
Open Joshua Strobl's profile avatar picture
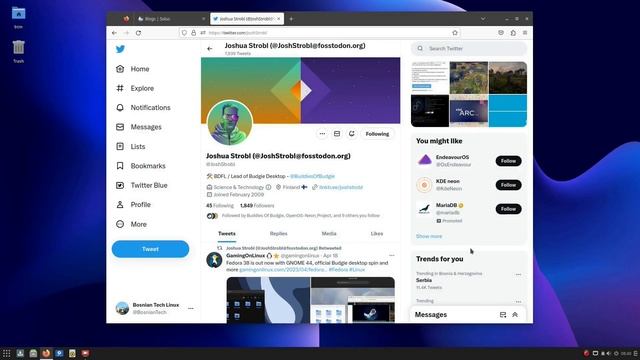coord(229,122)
